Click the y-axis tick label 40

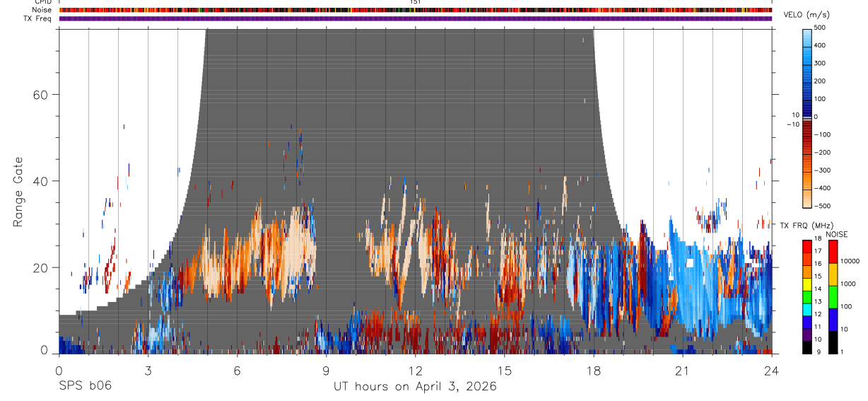42,181
